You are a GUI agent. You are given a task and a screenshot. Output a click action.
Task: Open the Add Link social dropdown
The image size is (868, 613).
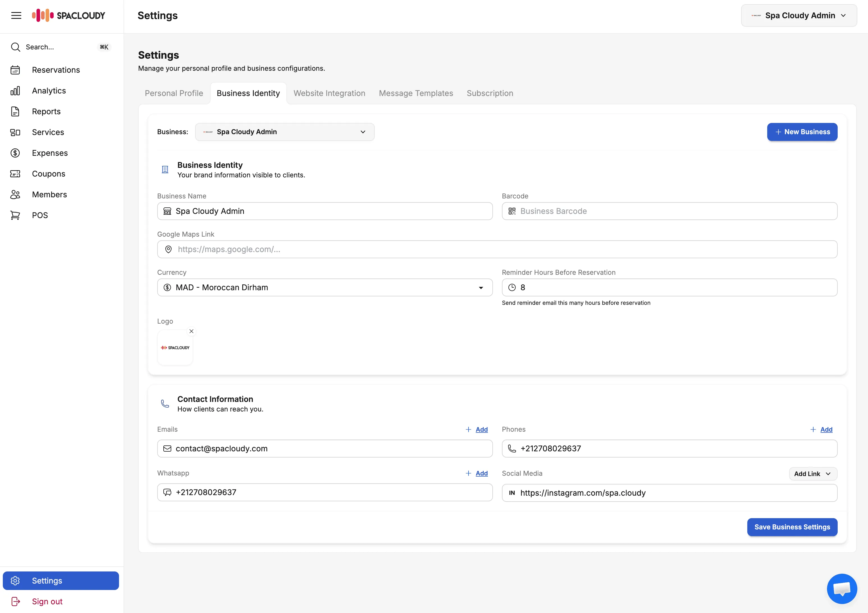point(813,474)
